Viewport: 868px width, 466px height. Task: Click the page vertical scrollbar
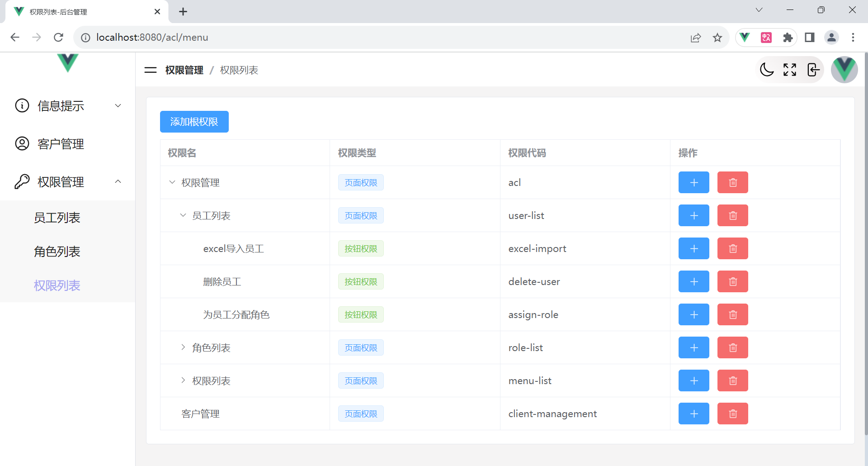point(866,244)
